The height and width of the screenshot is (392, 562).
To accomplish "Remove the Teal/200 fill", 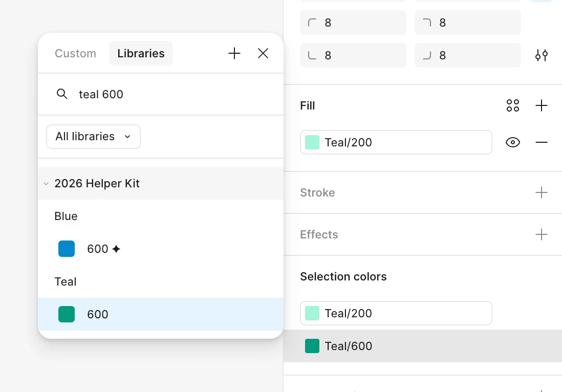I will pyautogui.click(x=541, y=142).
